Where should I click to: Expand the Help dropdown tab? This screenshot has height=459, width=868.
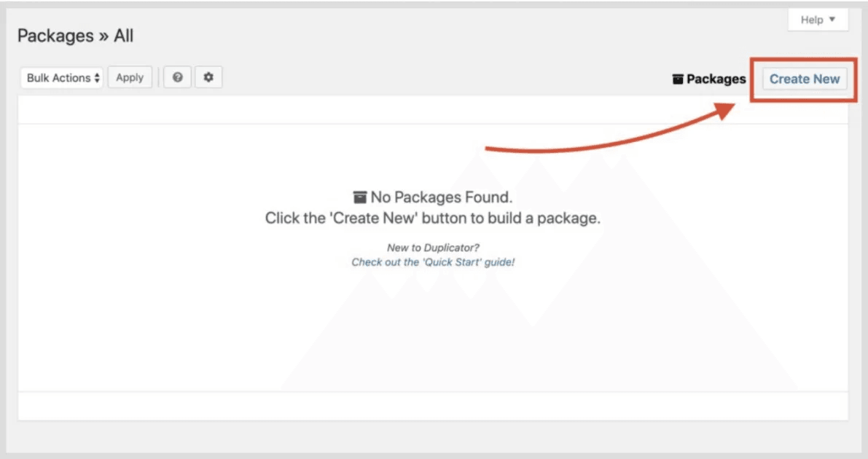818,20
